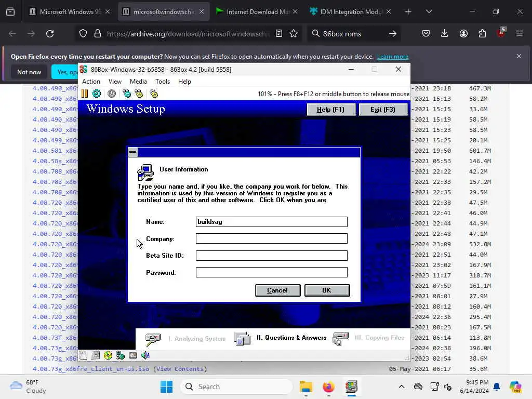The width and height of the screenshot is (532, 399).
Task: Click the hard reset icon in 86Box toolbar
Action: pyautogui.click(x=97, y=94)
